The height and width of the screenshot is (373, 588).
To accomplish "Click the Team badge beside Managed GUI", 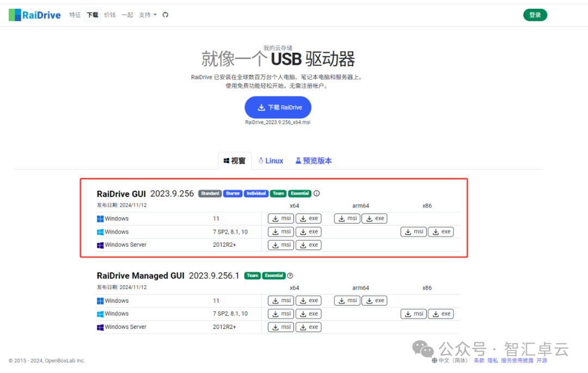I will [x=253, y=276].
